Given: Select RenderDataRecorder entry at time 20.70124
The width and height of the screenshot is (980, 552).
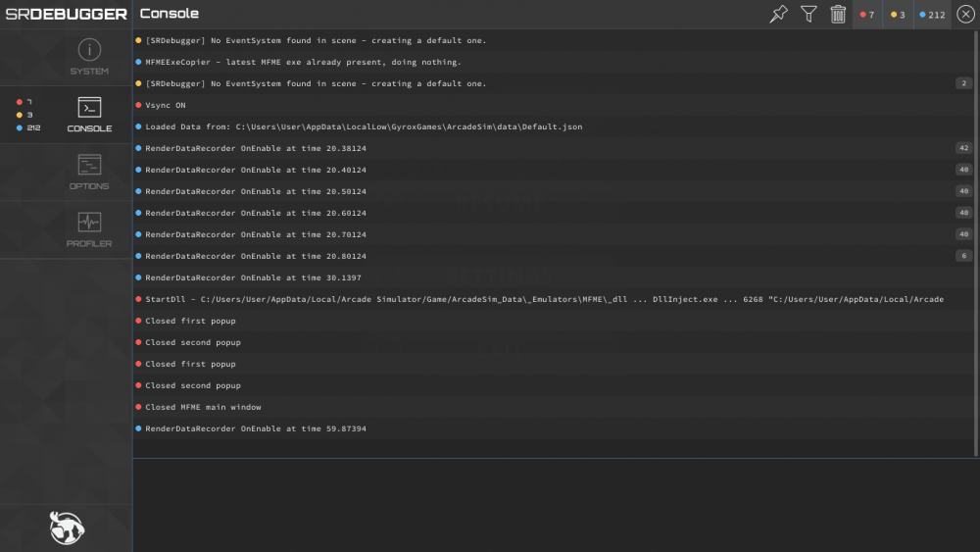Looking at the screenshot, I should pyautogui.click(x=552, y=234).
